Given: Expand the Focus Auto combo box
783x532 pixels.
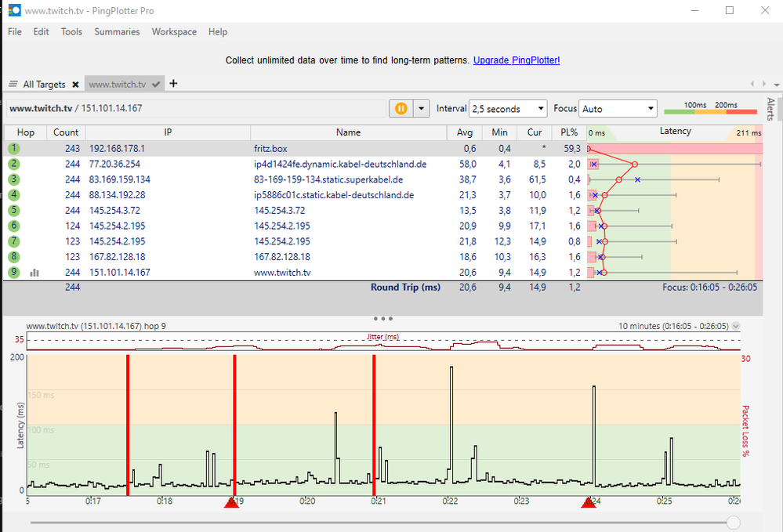Looking at the screenshot, I should (618, 109).
